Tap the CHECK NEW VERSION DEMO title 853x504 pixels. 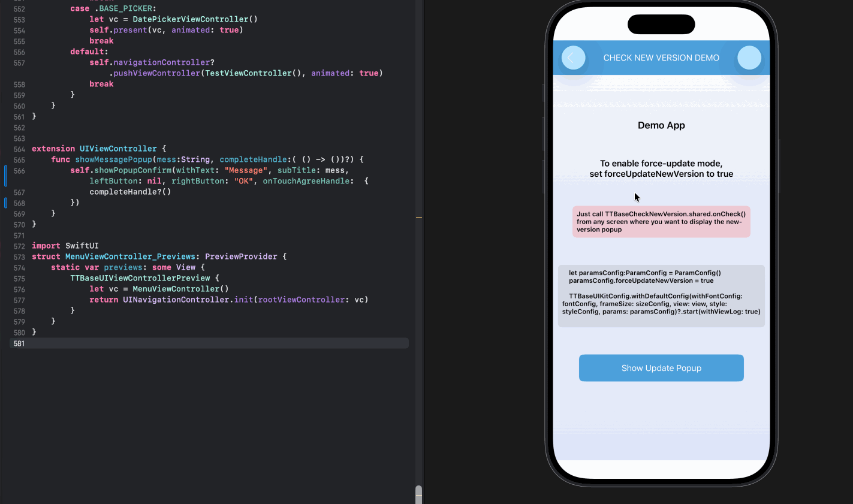[x=661, y=58]
